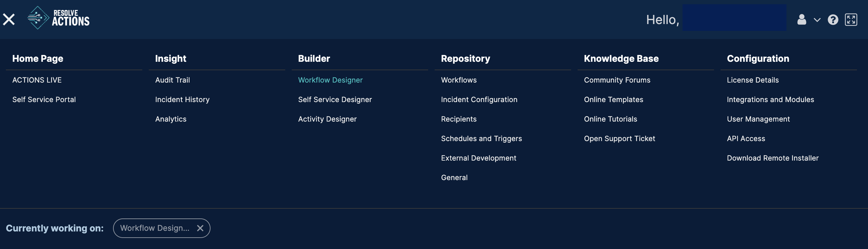Expand the user account dropdown chevron
Viewport: 868px width, 249px height.
point(817,20)
